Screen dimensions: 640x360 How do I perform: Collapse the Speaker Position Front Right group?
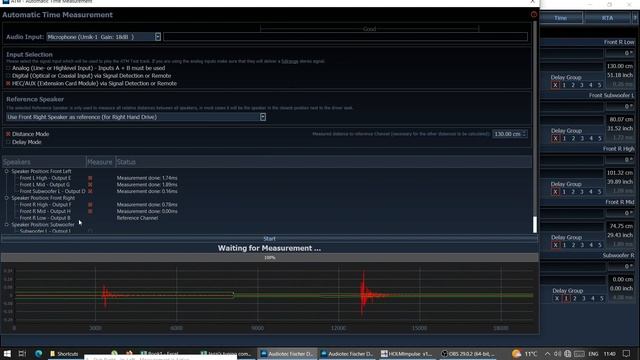(7, 198)
